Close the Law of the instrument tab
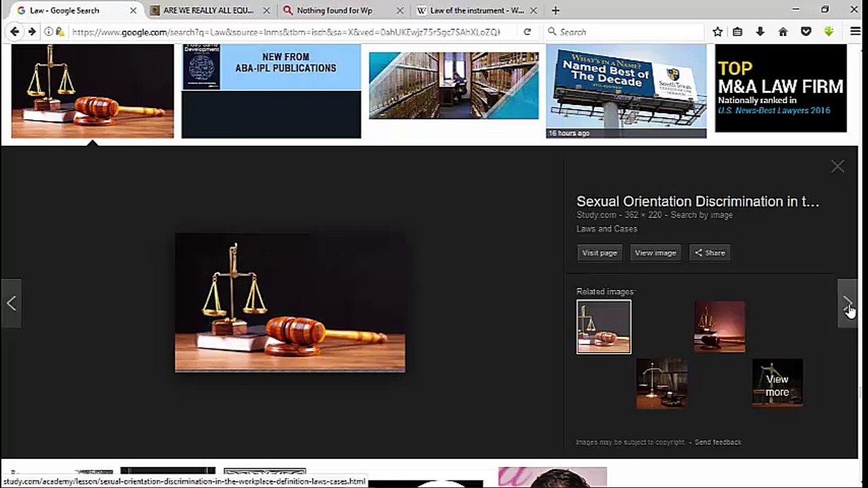This screenshot has width=868, height=488. point(533,11)
